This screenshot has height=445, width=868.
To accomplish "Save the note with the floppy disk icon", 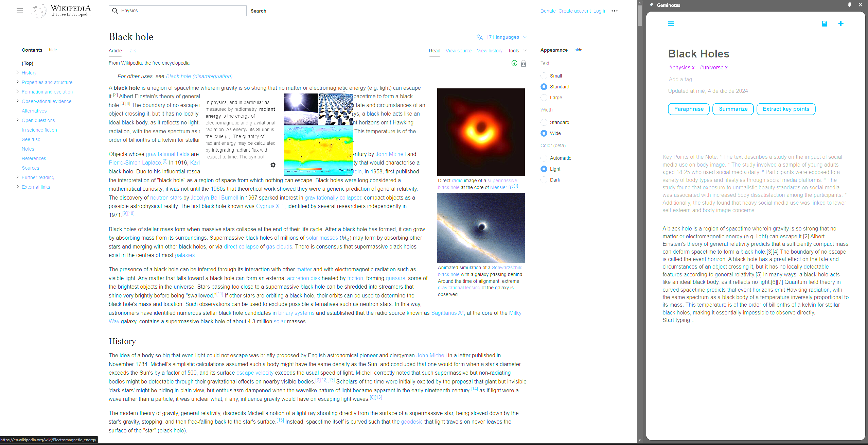I will click(825, 24).
